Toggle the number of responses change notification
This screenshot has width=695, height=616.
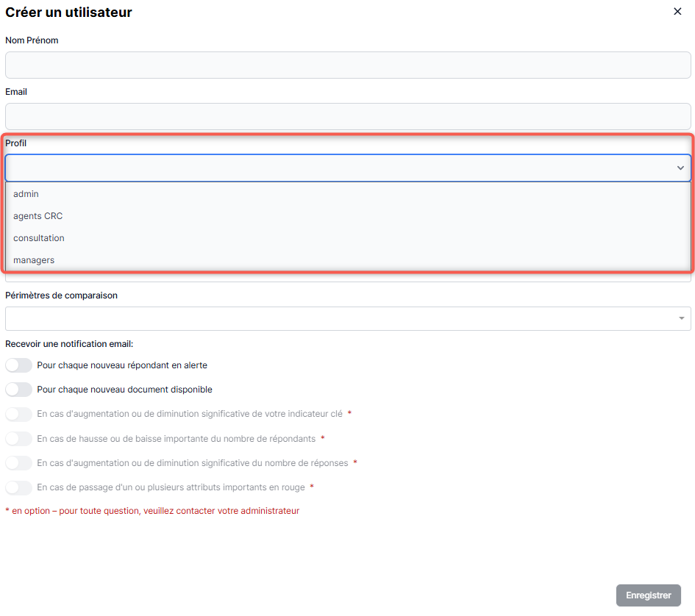pyautogui.click(x=19, y=463)
